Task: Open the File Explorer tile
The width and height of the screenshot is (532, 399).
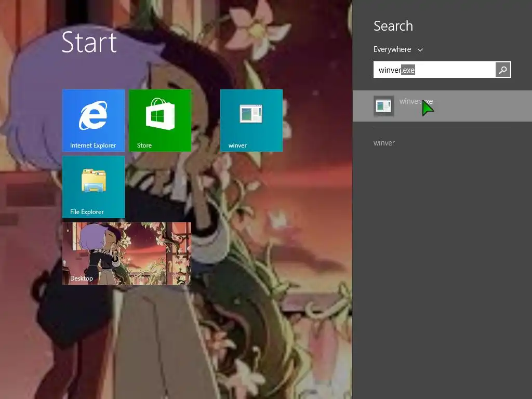Action: coord(94,187)
